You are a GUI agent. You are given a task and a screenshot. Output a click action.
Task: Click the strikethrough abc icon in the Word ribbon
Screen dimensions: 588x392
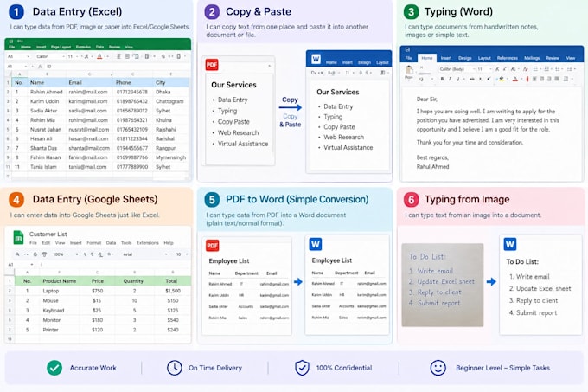472,79
